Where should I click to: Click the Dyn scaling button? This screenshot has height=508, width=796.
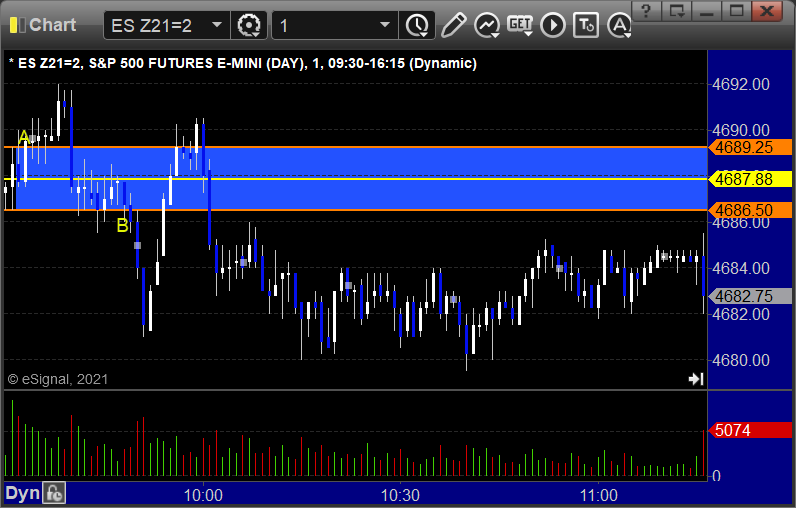point(23,493)
